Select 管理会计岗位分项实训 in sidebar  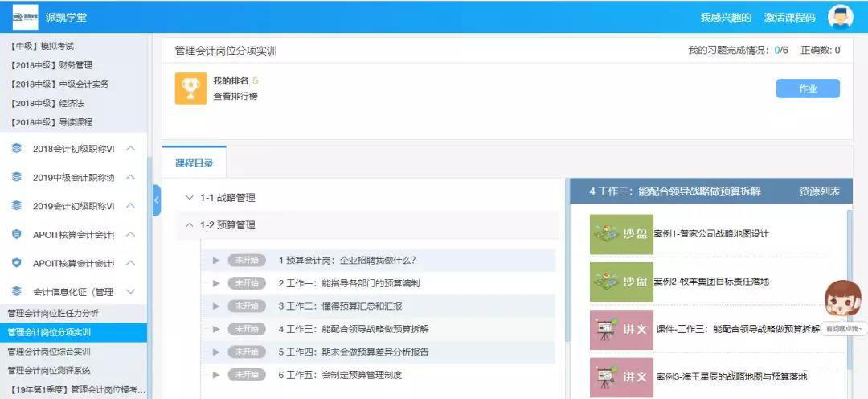[x=74, y=332]
